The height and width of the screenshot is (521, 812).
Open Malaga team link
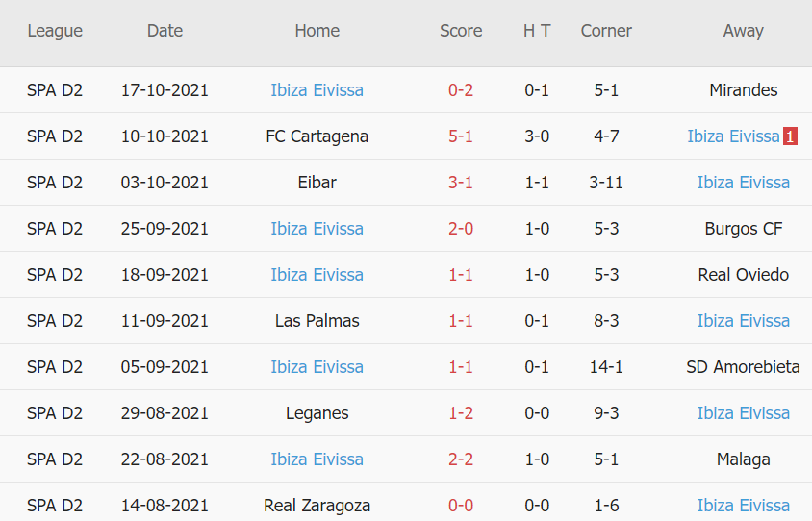point(743,459)
